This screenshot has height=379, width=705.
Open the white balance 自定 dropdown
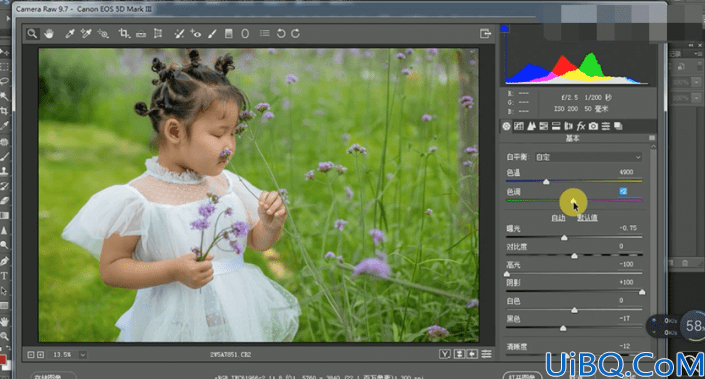588,157
